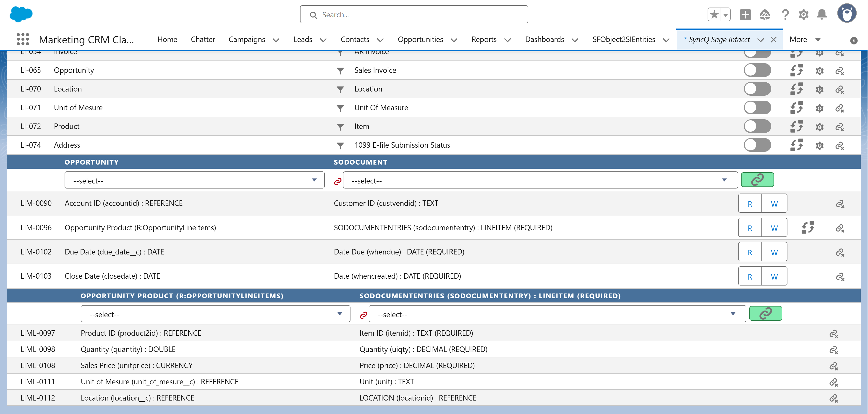The image size is (868, 414).
Task: Open the App Launcher grid icon
Action: (23, 39)
